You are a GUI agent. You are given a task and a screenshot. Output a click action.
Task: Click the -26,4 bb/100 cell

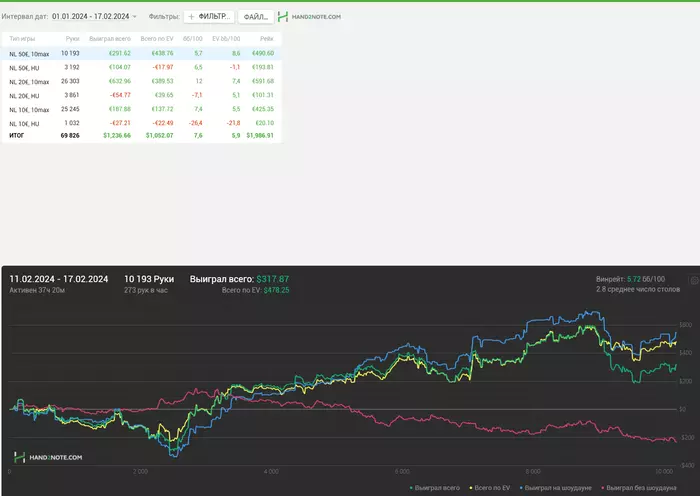tap(196, 123)
